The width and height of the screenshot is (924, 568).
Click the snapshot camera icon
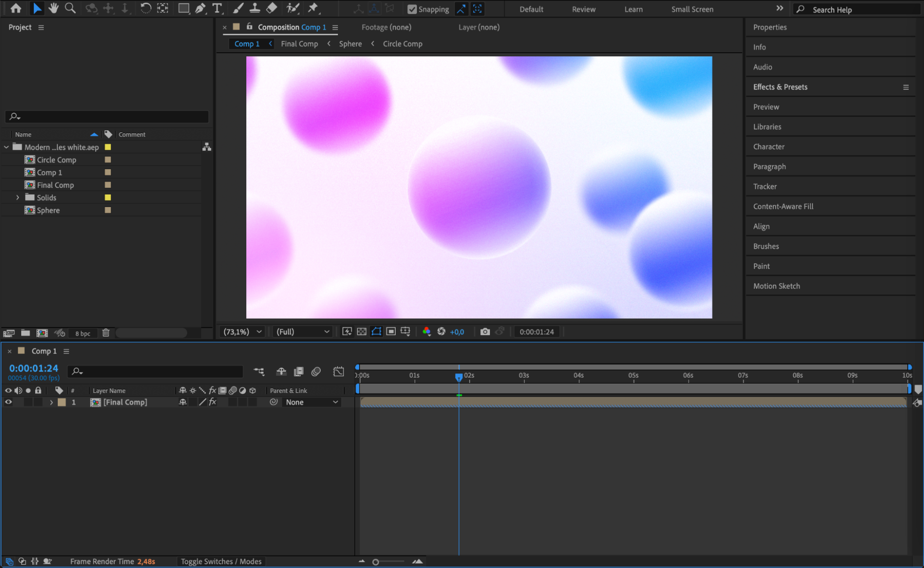tap(485, 331)
